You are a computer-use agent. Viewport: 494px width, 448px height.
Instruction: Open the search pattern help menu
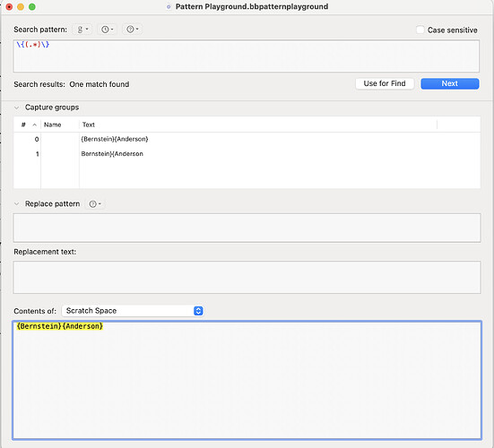132,30
